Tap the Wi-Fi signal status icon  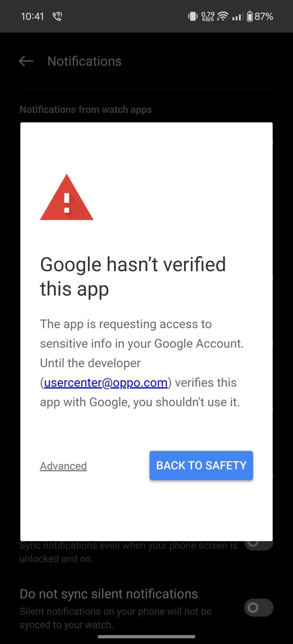(x=223, y=16)
